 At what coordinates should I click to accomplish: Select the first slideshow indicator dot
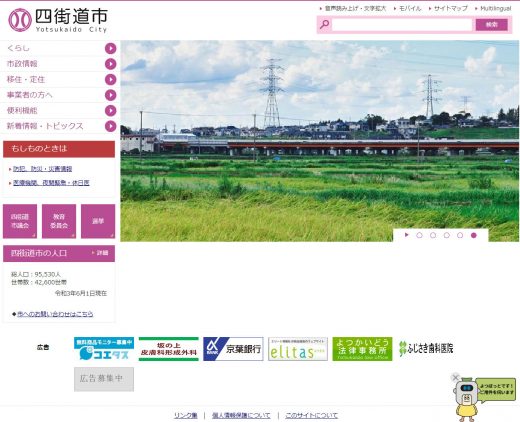click(x=419, y=235)
